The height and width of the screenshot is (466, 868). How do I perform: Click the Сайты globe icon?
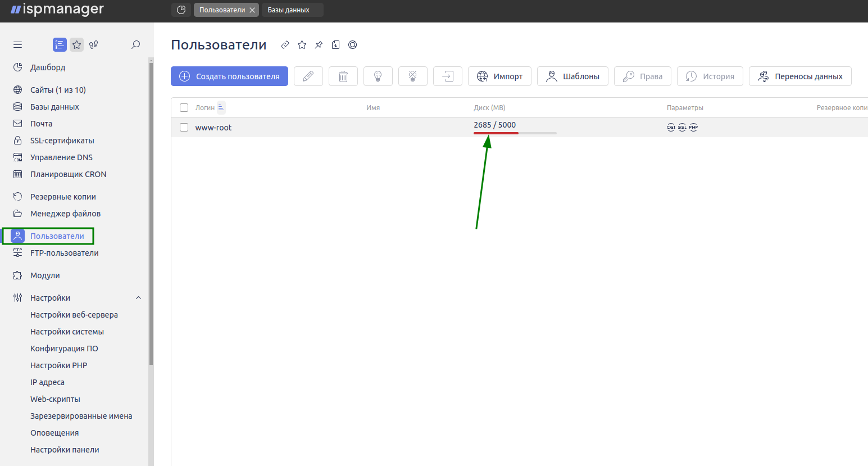pyautogui.click(x=18, y=90)
